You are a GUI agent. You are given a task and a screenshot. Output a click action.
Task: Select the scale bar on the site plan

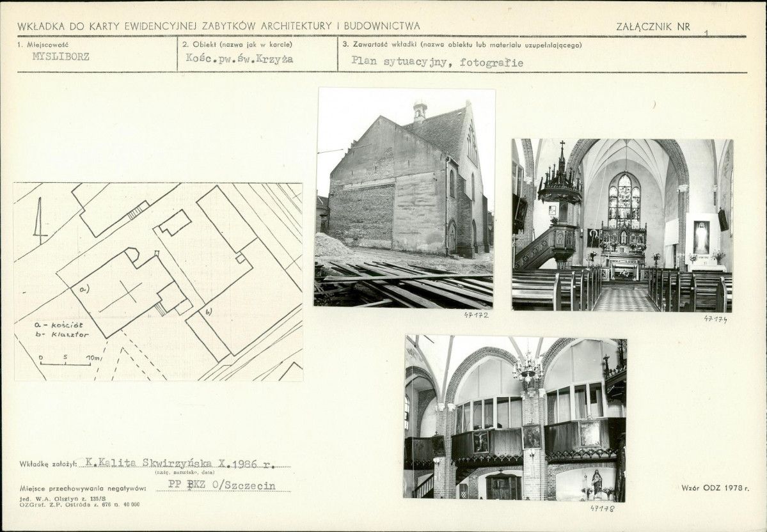[x=65, y=363]
